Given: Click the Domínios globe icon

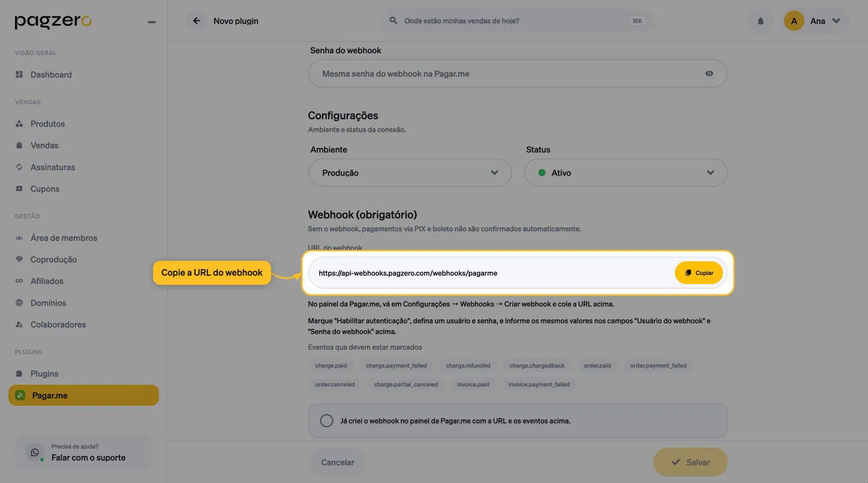Looking at the screenshot, I should (x=19, y=303).
